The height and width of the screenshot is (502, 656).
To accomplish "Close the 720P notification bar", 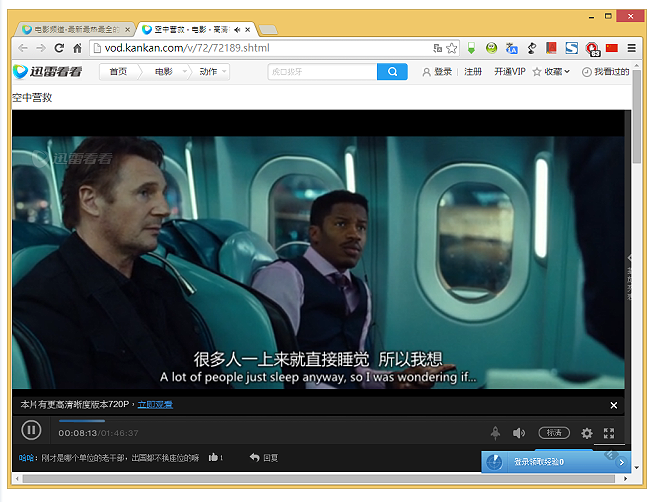I will coord(614,405).
